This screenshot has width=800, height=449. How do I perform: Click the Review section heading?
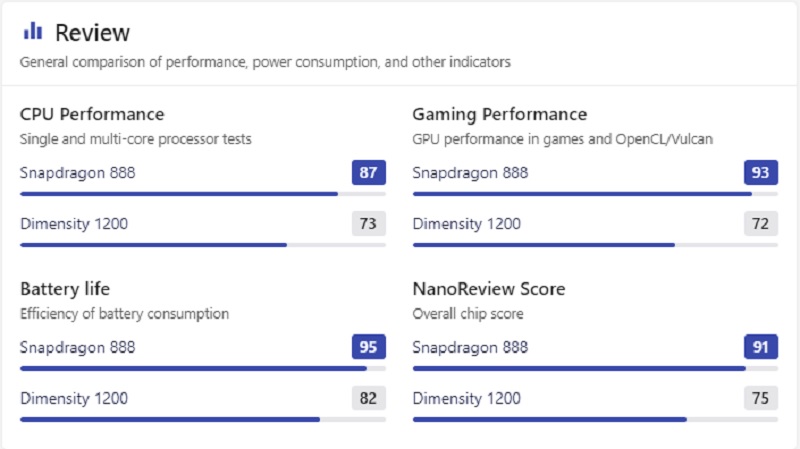[x=92, y=33]
